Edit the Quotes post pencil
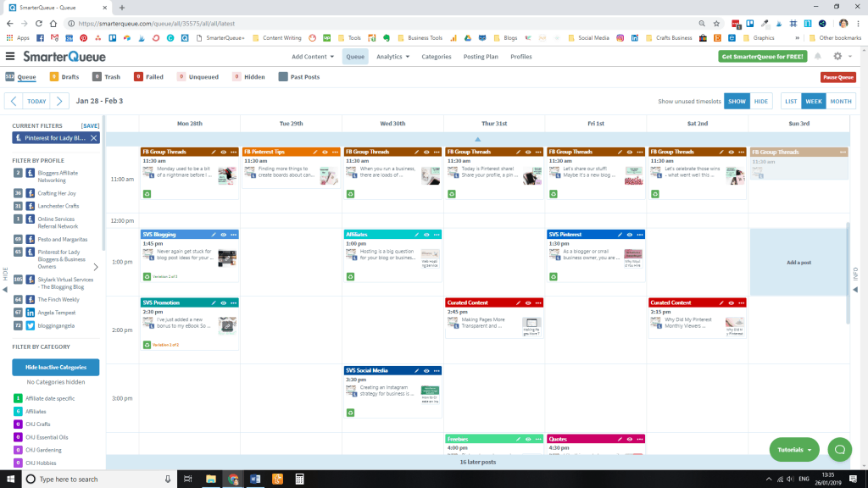 620,440
